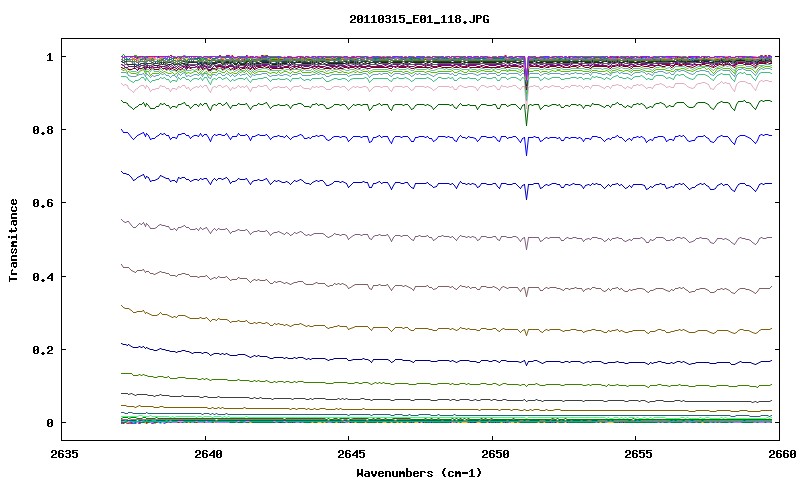Click x-axis tick label 2655
The image size is (800, 480).
638,454
